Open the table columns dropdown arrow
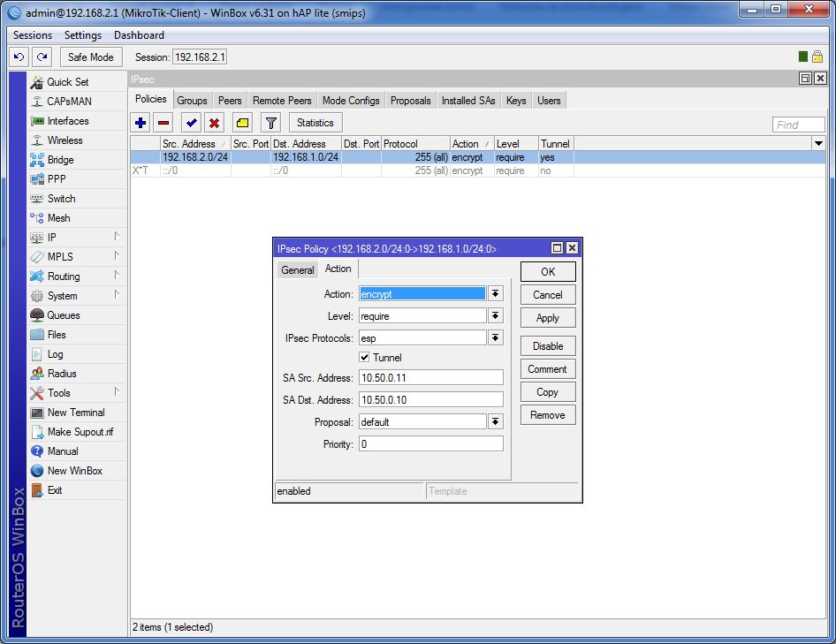The height and width of the screenshot is (644, 836). tap(818, 143)
